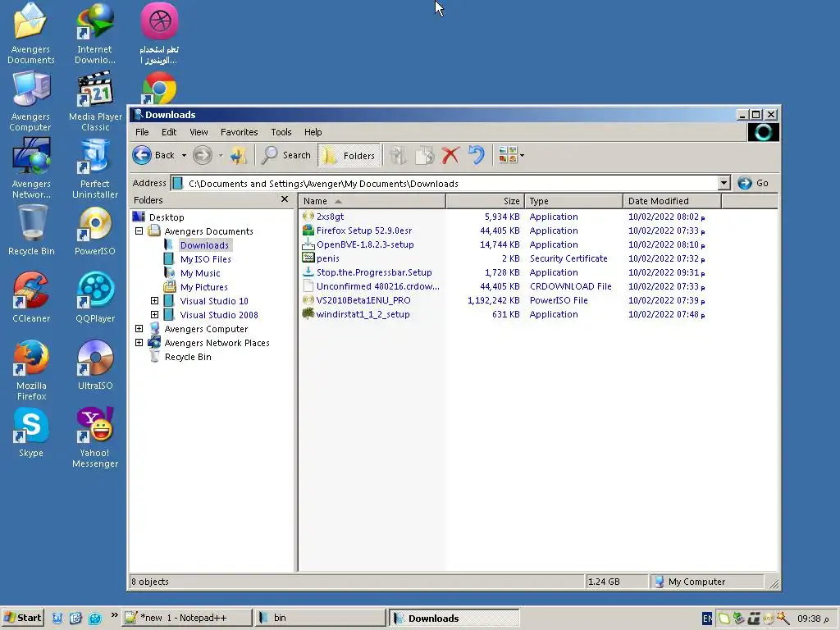Click the red X Delete icon

[450, 155]
